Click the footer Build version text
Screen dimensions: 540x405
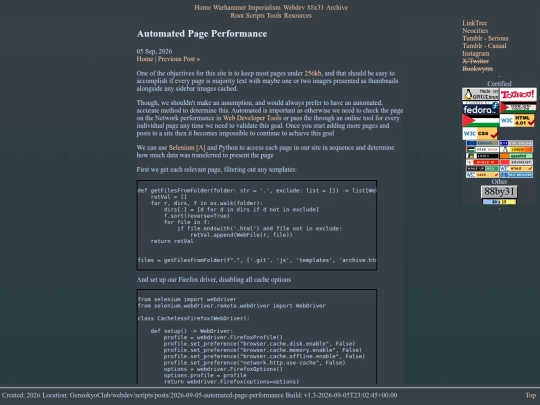[x=341, y=395]
